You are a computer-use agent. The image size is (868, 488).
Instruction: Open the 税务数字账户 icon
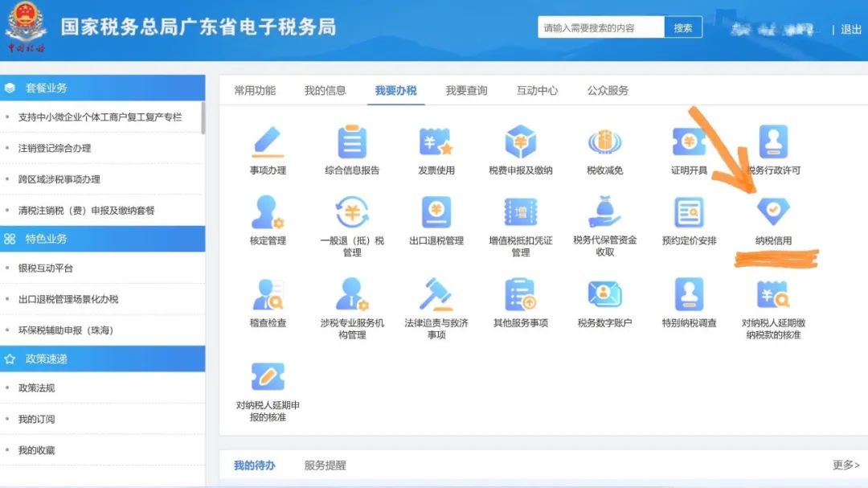tap(604, 294)
